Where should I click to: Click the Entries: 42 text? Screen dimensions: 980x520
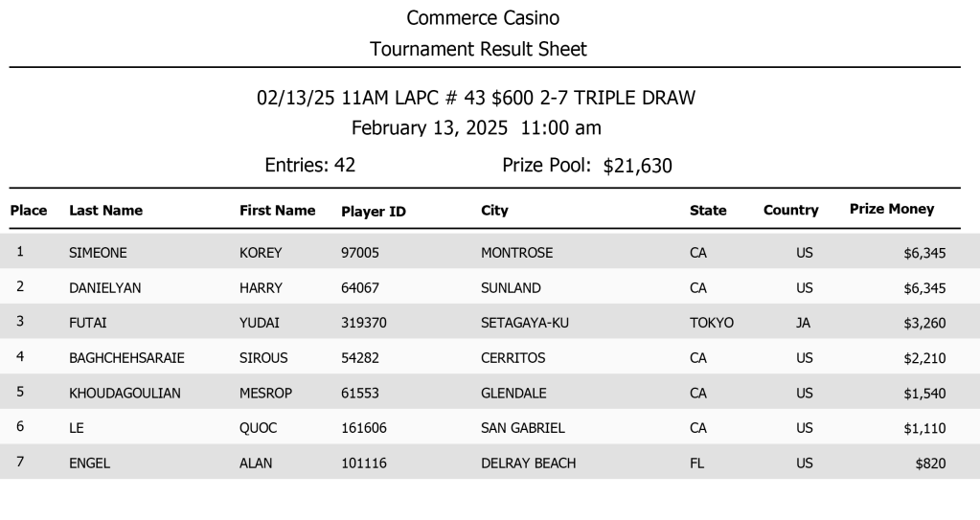pos(309,166)
